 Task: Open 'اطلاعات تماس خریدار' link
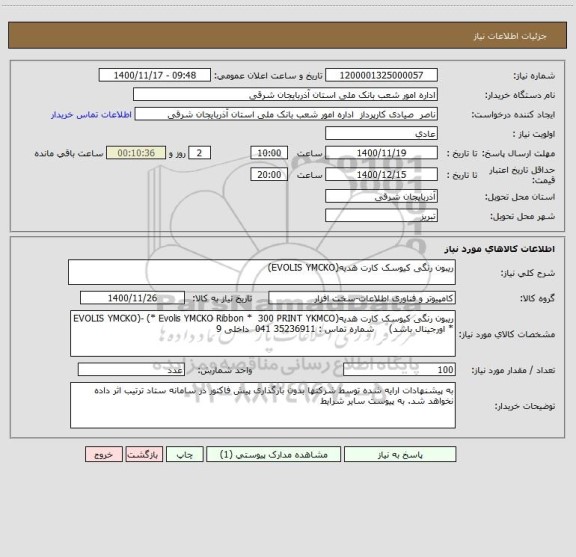pyautogui.click(x=91, y=115)
